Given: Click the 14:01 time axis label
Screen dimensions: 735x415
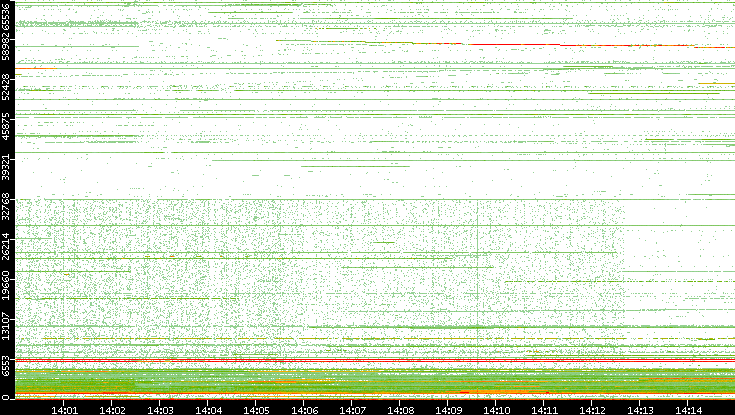Looking at the screenshot, I should pos(64,410).
